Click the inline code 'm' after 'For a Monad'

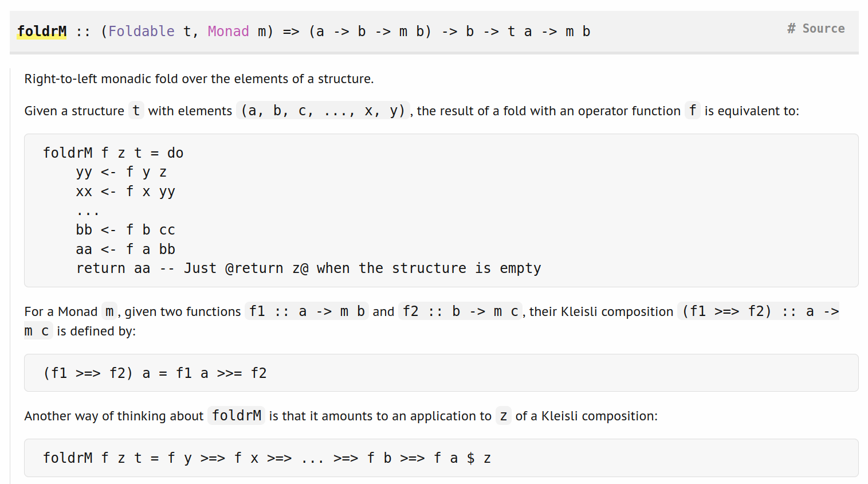(109, 311)
